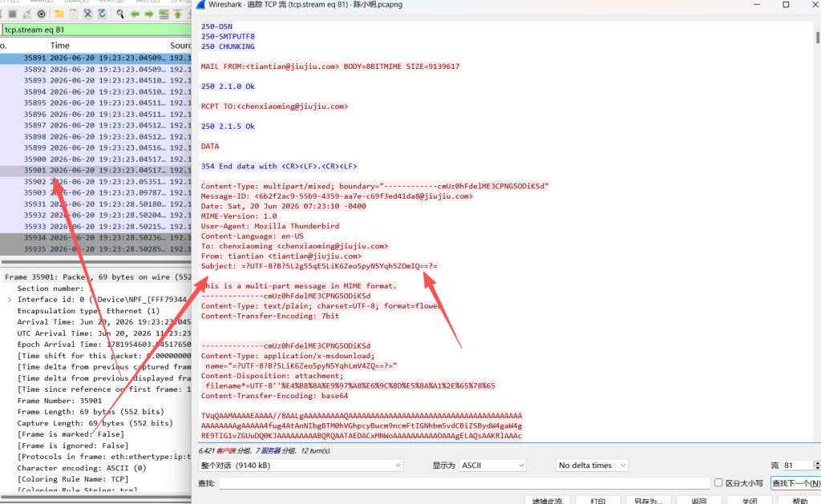
Task: Click the Content-Type: application/x-msdownload line
Action: click(288, 356)
